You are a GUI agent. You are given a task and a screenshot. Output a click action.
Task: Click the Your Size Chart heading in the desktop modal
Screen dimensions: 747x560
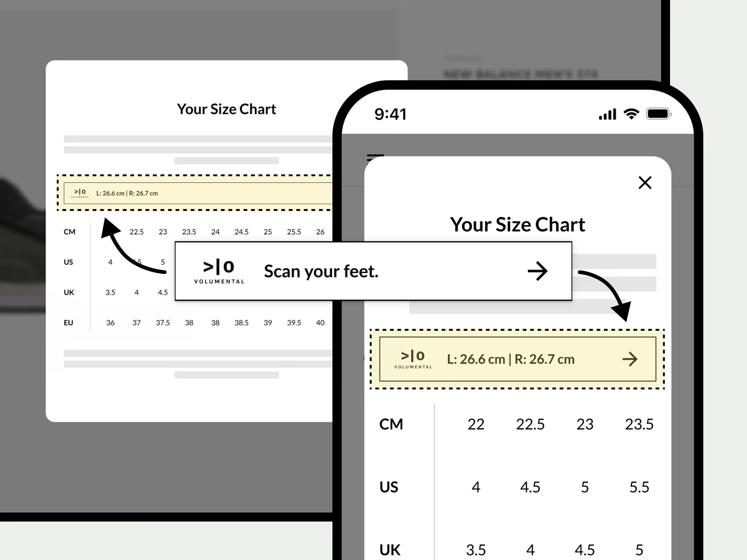click(x=226, y=109)
